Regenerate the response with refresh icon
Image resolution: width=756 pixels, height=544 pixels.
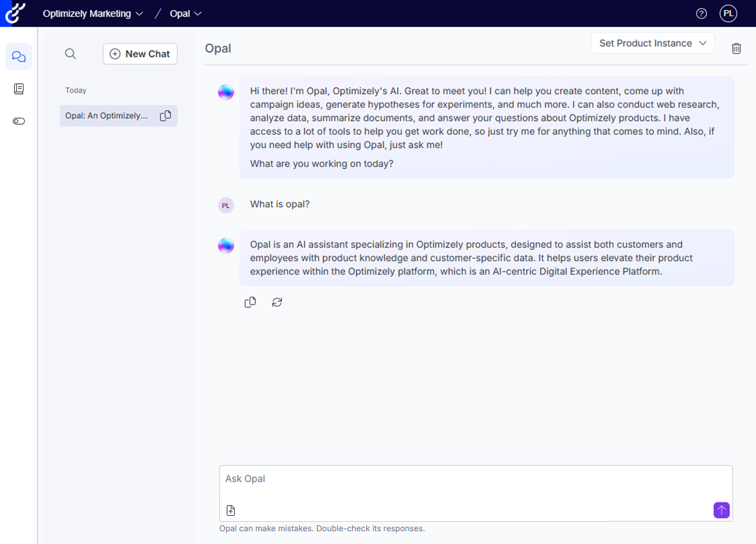[x=277, y=303]
